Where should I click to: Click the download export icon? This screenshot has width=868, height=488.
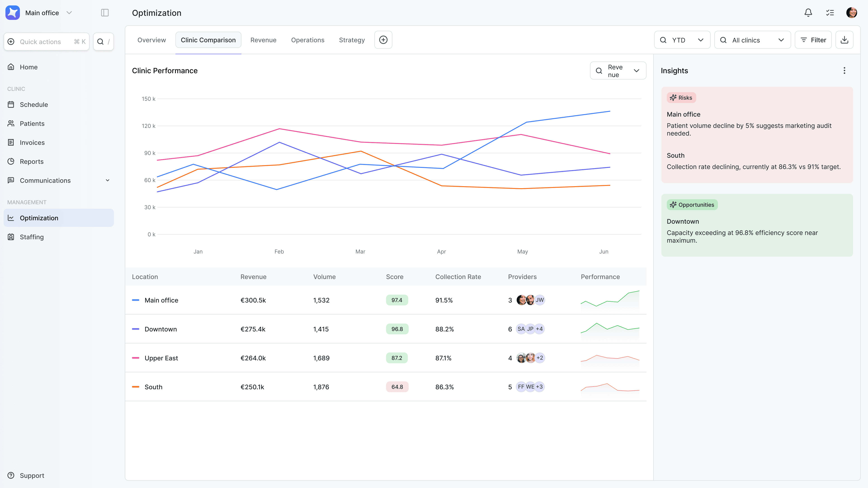(x=844, y=40)
